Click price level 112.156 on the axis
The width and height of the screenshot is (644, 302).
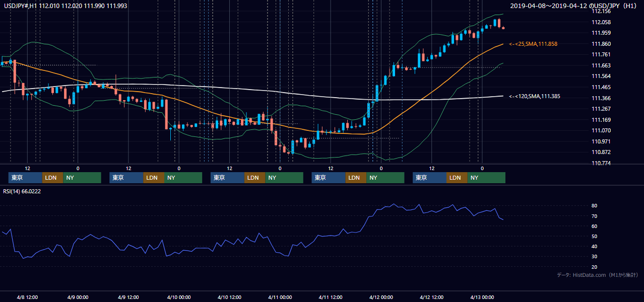601,11
